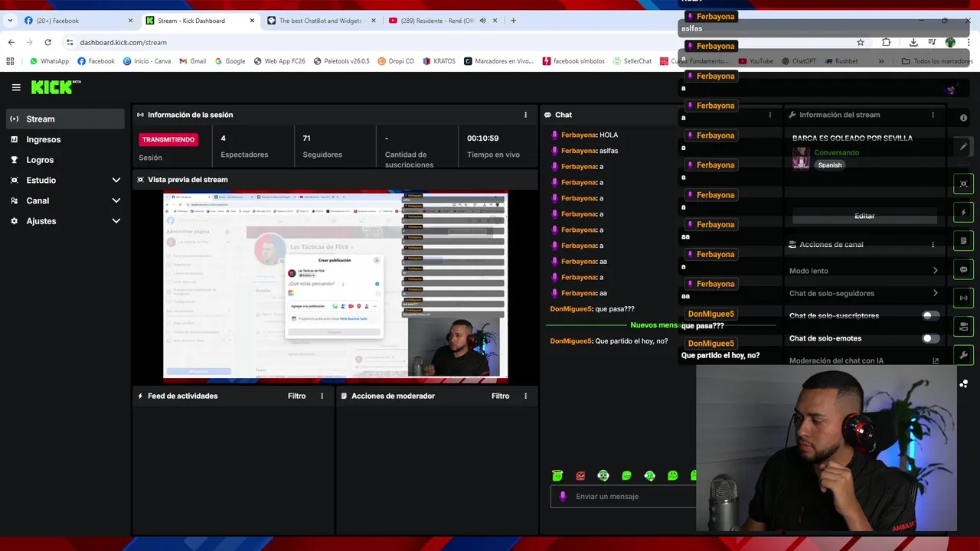Viewport: 980px width, 551px height.
Task: Open the Kick hamburger menu
Action: pos(16,87)
